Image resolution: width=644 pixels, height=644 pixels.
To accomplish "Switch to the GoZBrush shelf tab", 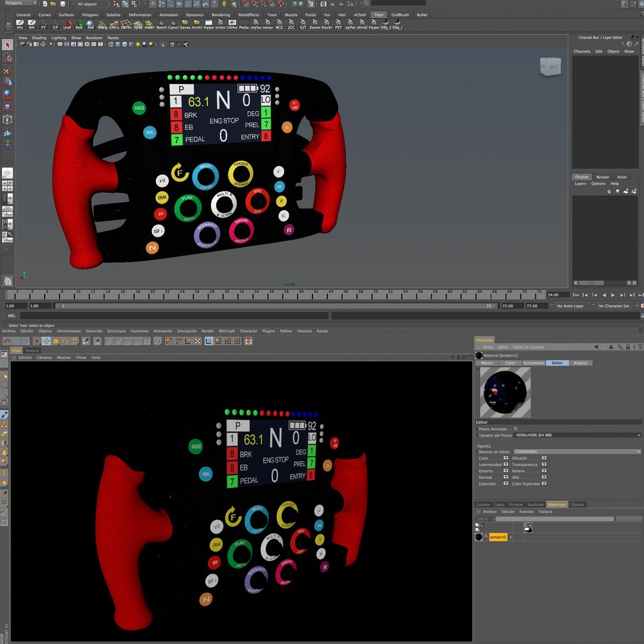I will click(400, 15).
